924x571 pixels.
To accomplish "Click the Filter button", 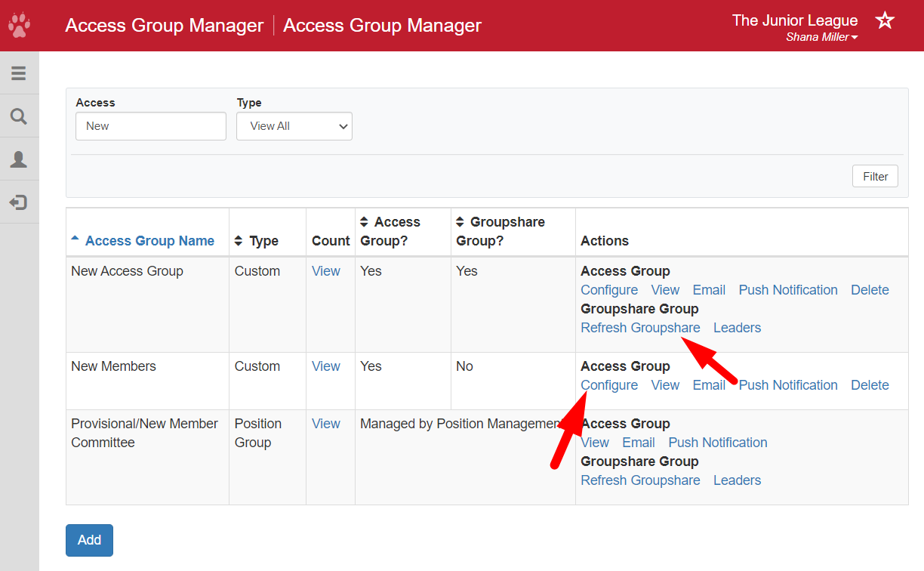I will pos(876,176).
